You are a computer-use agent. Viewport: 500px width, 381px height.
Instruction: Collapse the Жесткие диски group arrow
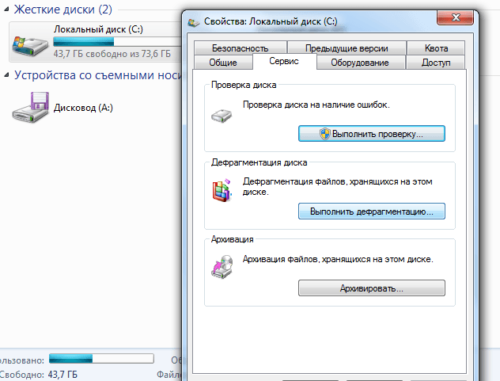6,9
